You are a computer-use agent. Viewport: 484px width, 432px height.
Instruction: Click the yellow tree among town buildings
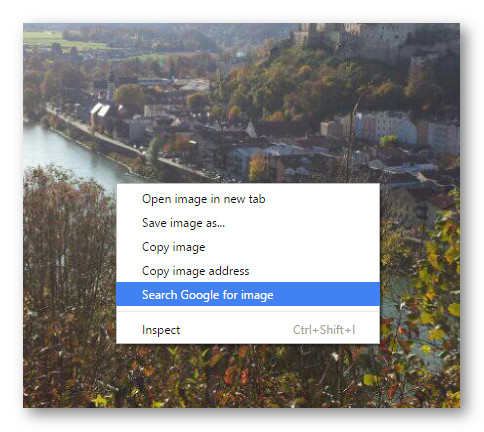coord(258,167)
